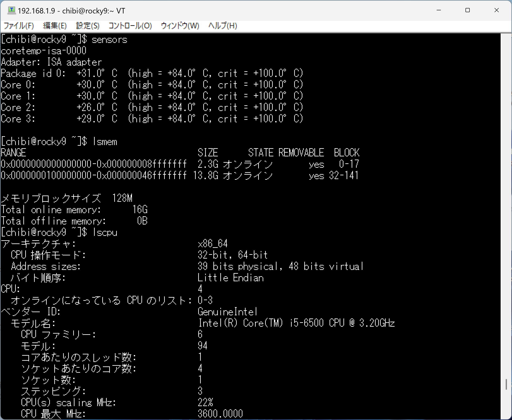The image size is (512, 420).
Task: Click the GenuineIntel vendor ID value
Action: [x=227, y=312]
